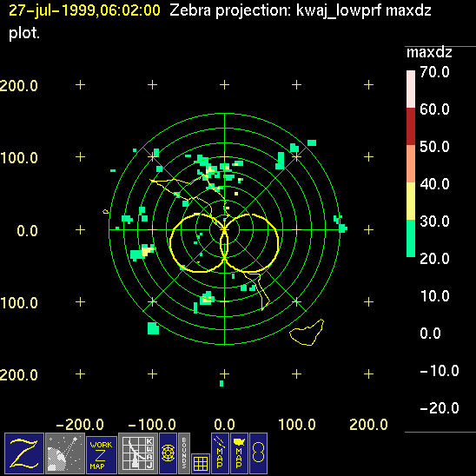The image size is (476, 476).
Task: Pick the green 20 to 30 swatch
Action: pos(411,238)
